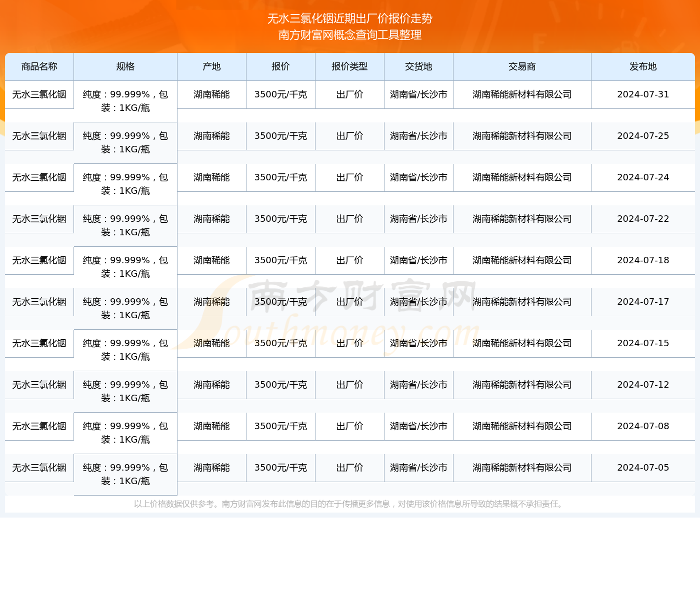Click the 发布地 column header
This screenshot has height=602, width=700.
pyautogui.click(x=643, y=66)
